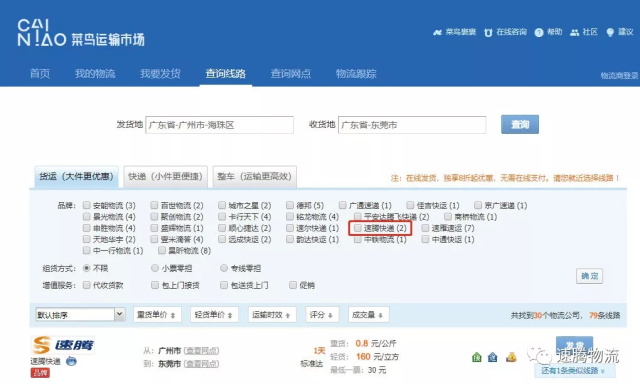Click the 确定 confirm button
The image size is (640, 384).
589,276
